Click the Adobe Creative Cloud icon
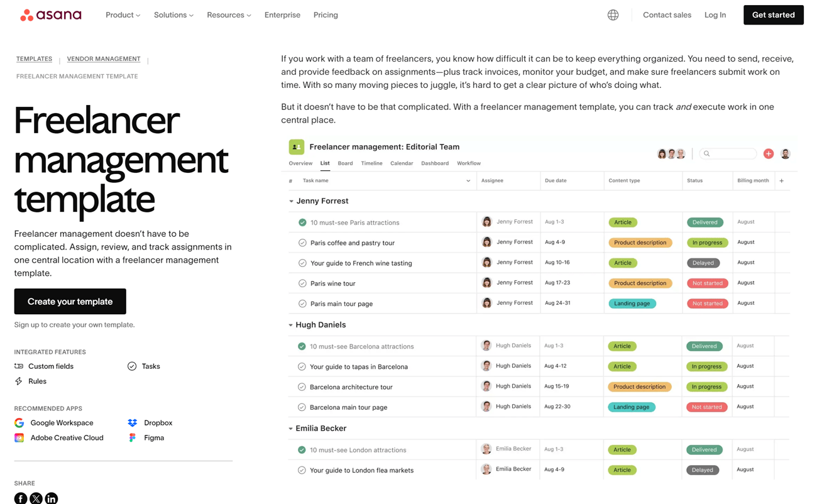Image resolution: width=817 pixels, height=504 pixels. tap(19, 438)
